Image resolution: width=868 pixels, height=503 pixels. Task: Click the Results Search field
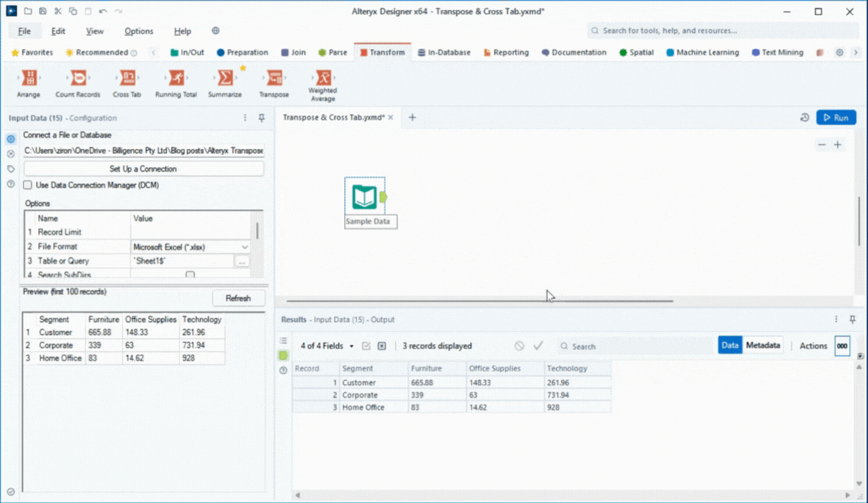point(636,346)
